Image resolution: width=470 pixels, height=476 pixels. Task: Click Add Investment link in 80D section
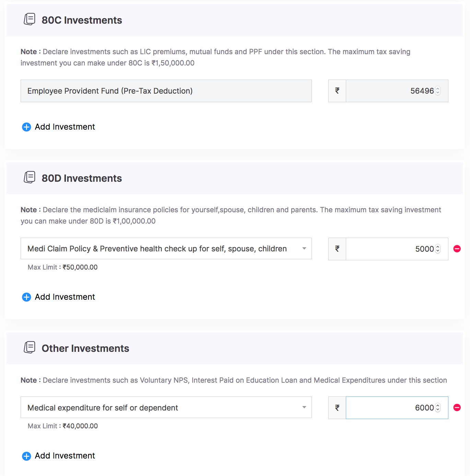click(x=65, y=297)
